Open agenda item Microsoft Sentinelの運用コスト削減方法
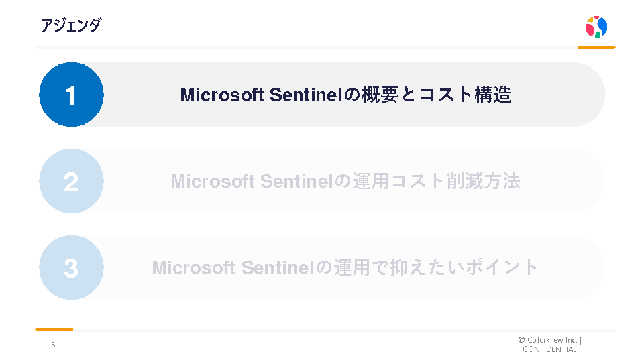Viewport: 644px width, 362px height. 345,181
